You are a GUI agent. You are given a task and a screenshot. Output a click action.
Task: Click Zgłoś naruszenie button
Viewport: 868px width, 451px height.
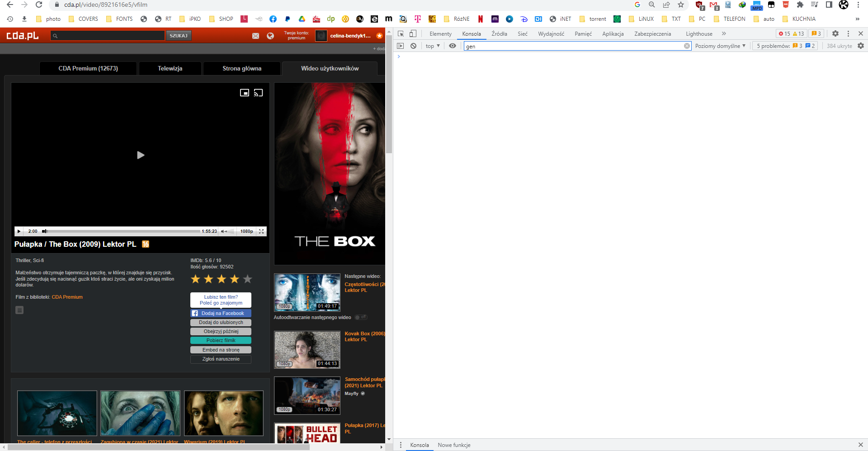pos(221,359)
